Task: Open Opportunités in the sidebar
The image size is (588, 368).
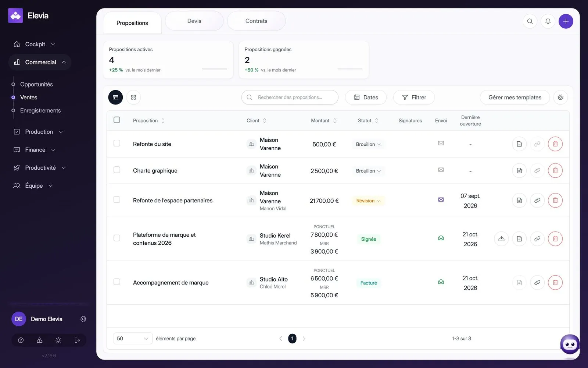Action: (x=36, y=84)
